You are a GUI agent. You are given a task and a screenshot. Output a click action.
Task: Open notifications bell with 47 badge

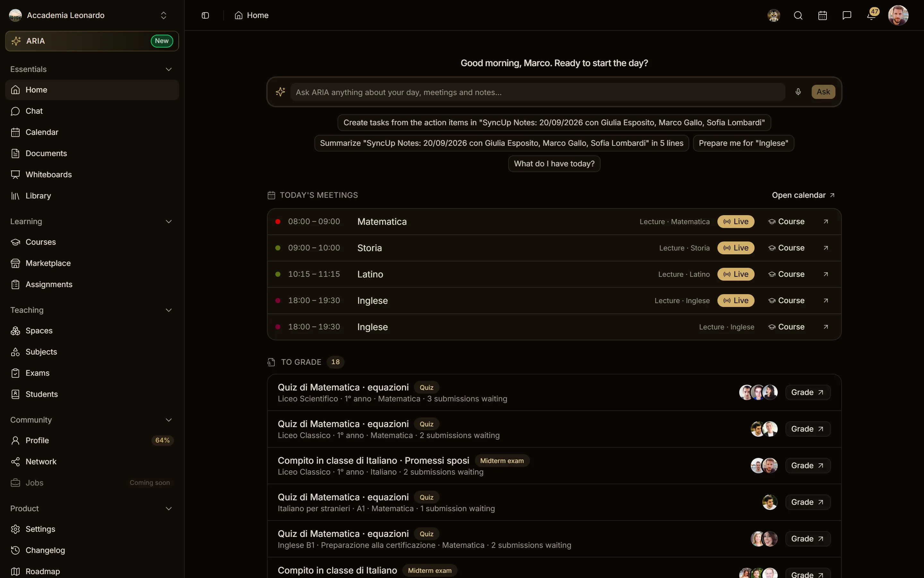871,15
